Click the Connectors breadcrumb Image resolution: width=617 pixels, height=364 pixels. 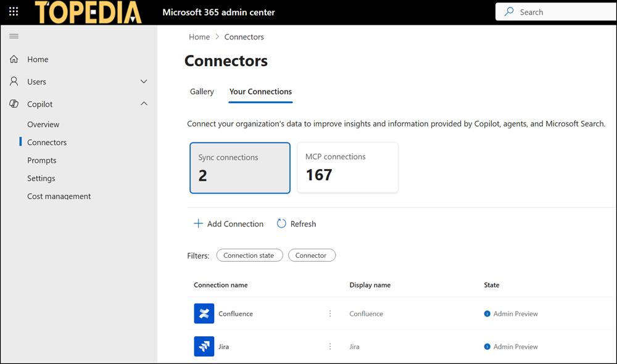(244, 36)
